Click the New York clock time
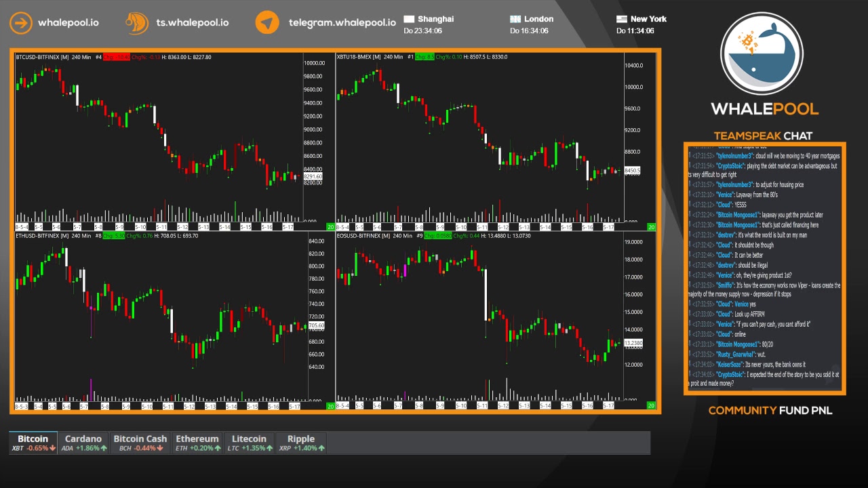This screenshot has width=868, height=488. pos(635,30)
